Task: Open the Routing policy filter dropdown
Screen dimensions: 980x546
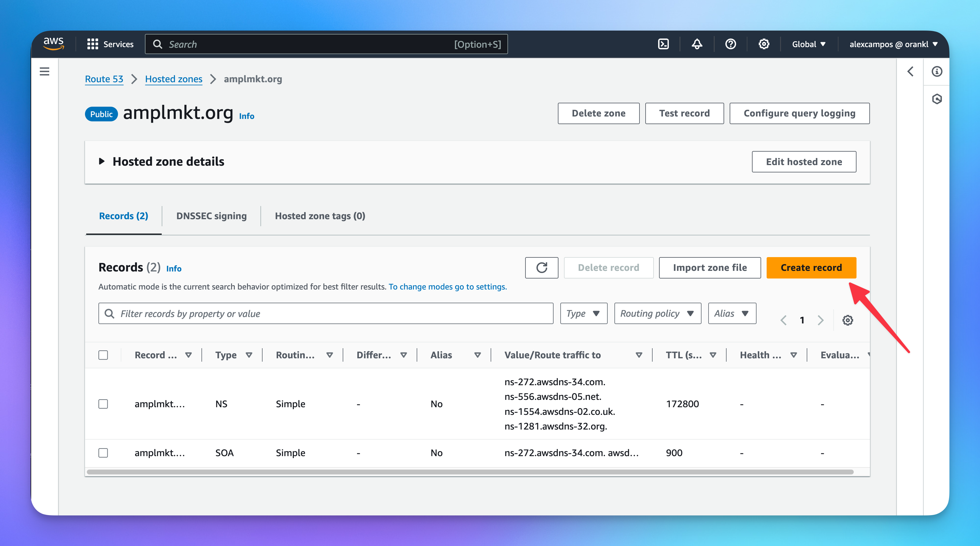Action: click(657, 314)
